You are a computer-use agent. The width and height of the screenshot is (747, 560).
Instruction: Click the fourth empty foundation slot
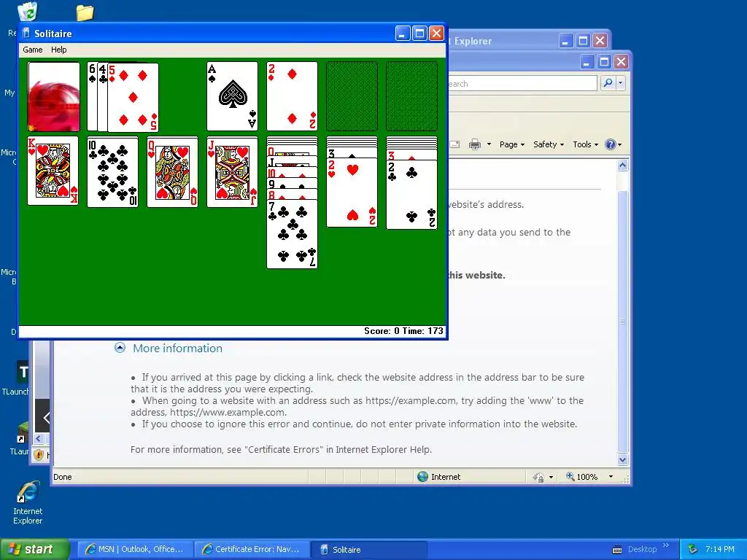[x=411, y=97]
